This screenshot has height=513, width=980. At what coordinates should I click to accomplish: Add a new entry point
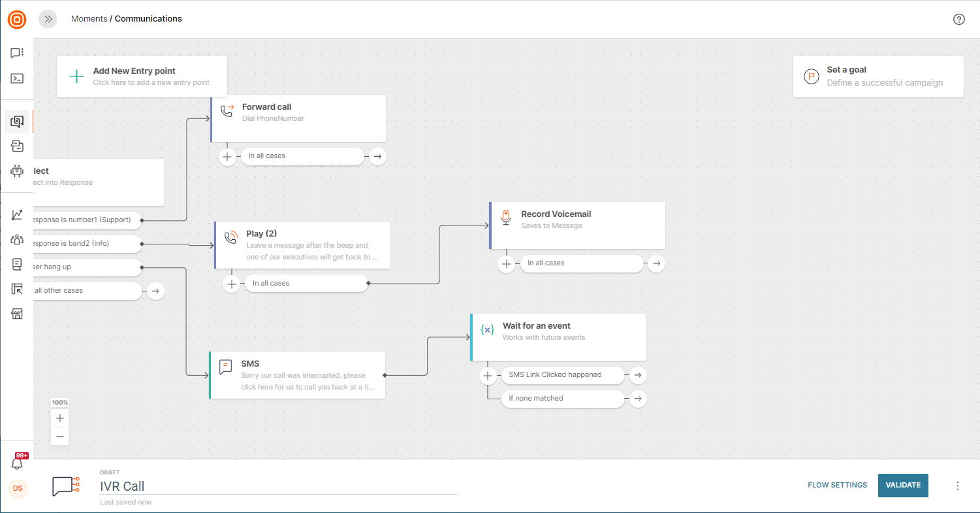click(142, 76)
